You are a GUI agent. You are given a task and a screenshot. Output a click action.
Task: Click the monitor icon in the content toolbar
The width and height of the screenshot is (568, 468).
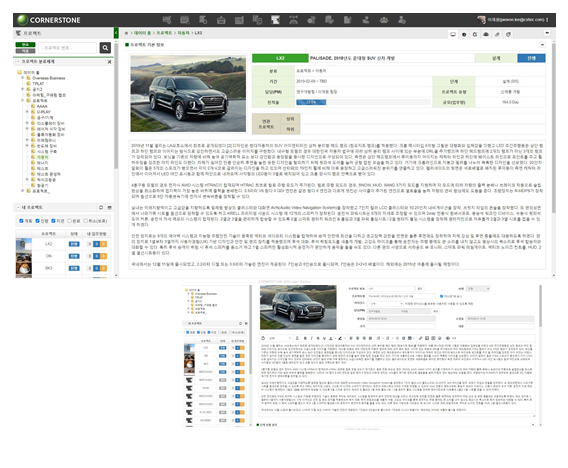(453, 34)
